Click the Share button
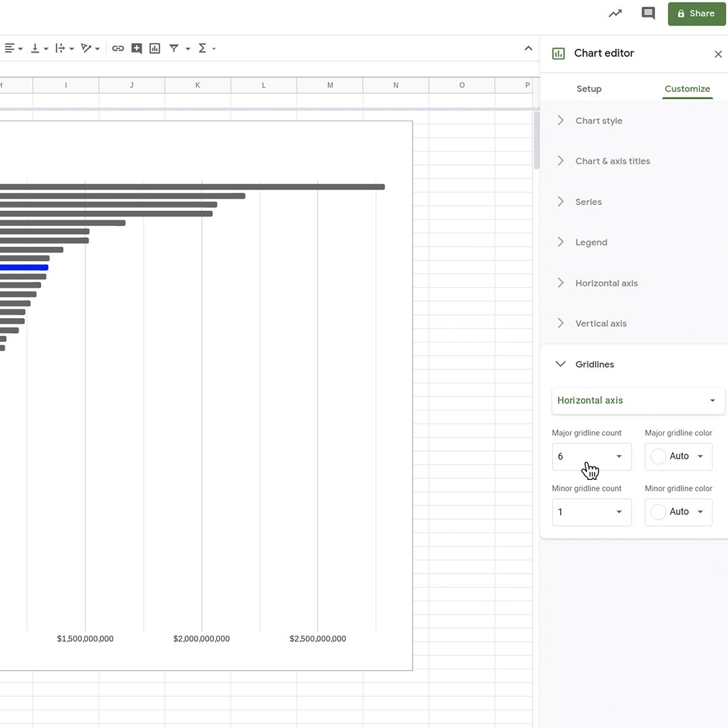728x728 pixels. click(696, 13)
